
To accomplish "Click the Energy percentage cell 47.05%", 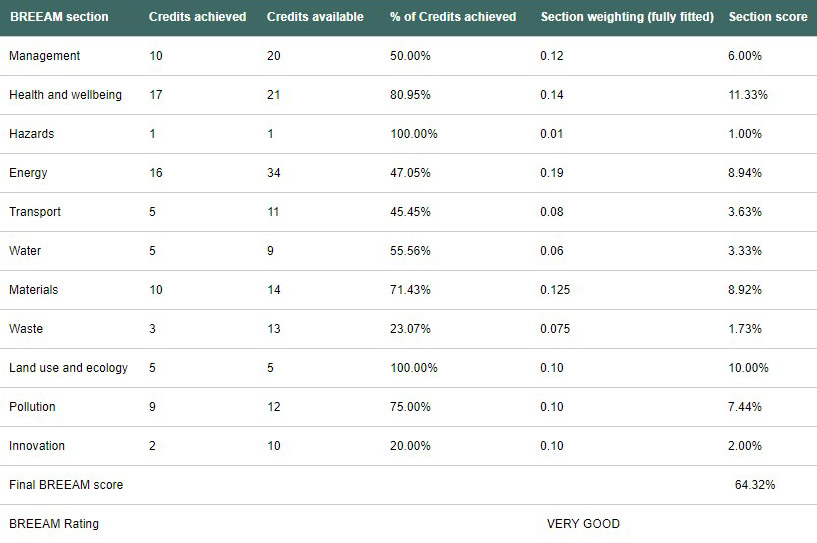I will coord(410,173).
